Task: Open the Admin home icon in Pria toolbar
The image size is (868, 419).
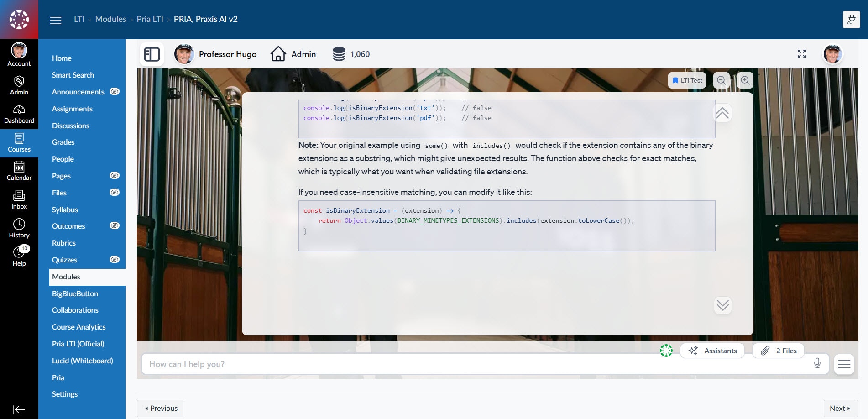Action: [278, 54]
